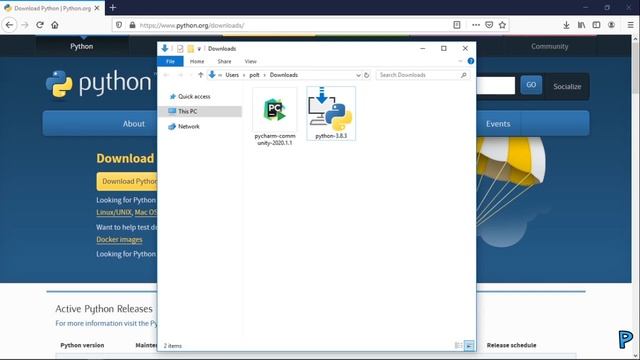The height and width of the screenshot is (360, 640).
Task: Open the File ribbon tab
Action: click(170, 61)
